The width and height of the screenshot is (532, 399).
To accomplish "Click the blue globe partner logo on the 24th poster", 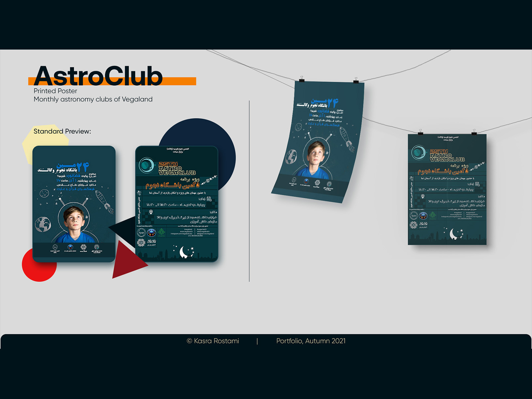I will [70, 247].
